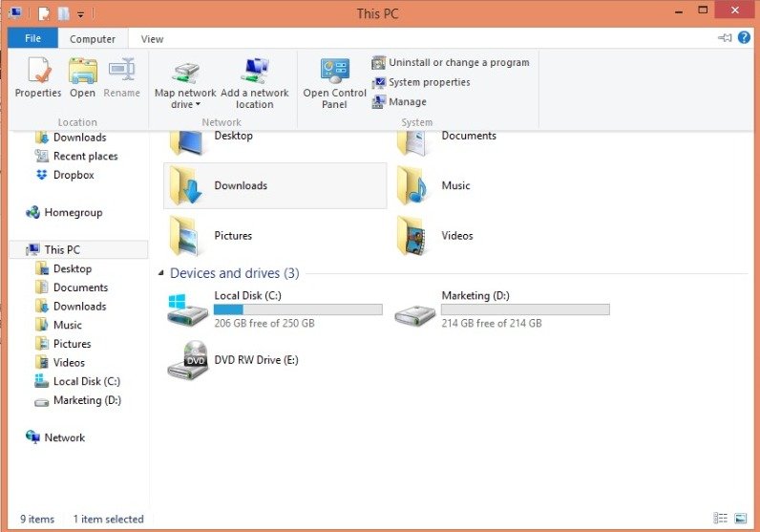The image size is (760, 532).
Task: Switch to the View ribbon tab
Action: [152, 39]
